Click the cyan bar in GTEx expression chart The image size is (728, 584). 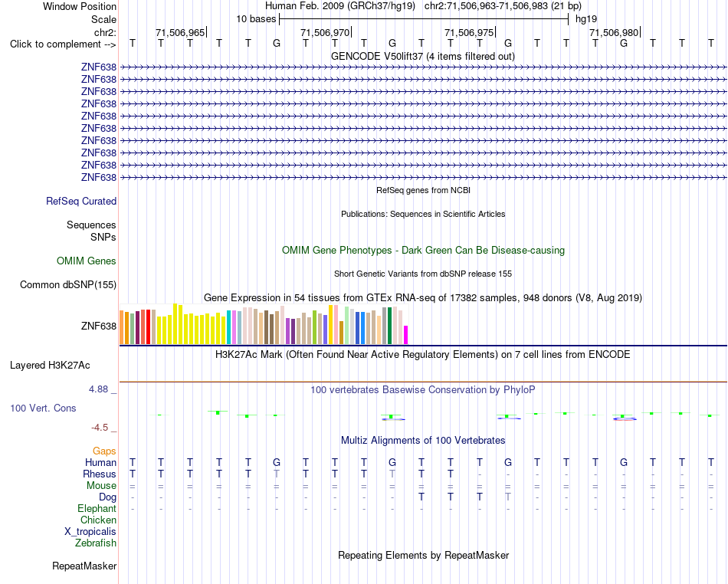tap(229, 327)
